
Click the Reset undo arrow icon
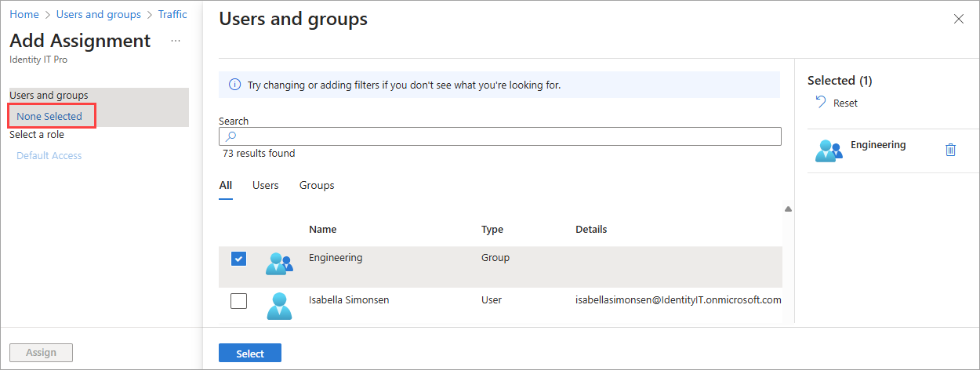(821, 102)
